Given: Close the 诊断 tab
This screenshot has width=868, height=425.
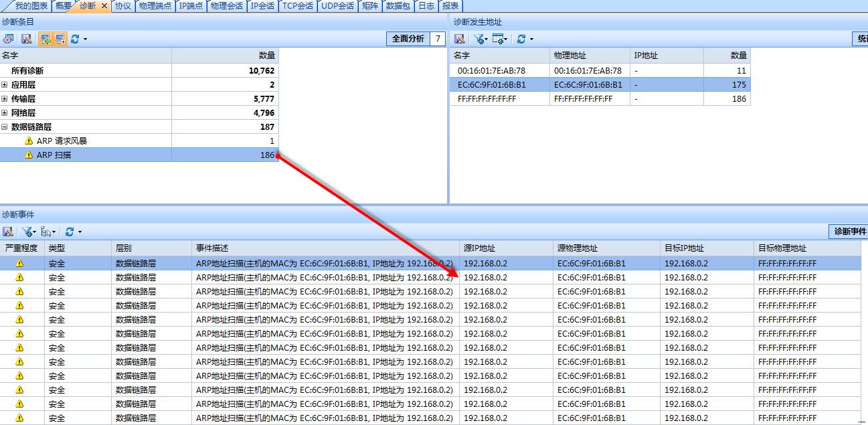Looking at the screenshot, I should [x=104, y=6].
